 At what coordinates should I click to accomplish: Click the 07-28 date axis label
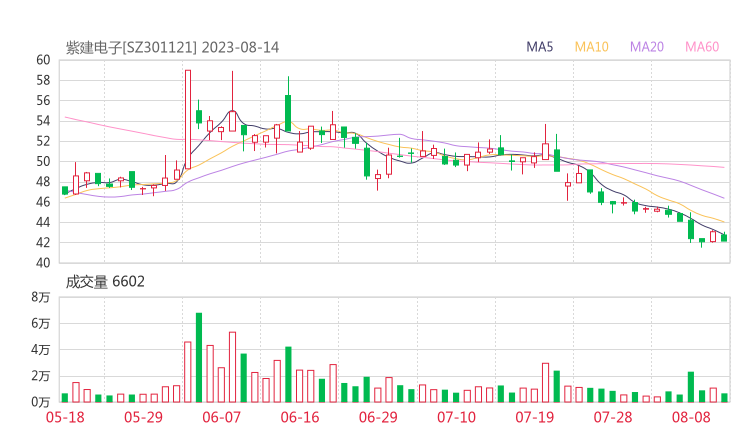(x=613, y=417)
